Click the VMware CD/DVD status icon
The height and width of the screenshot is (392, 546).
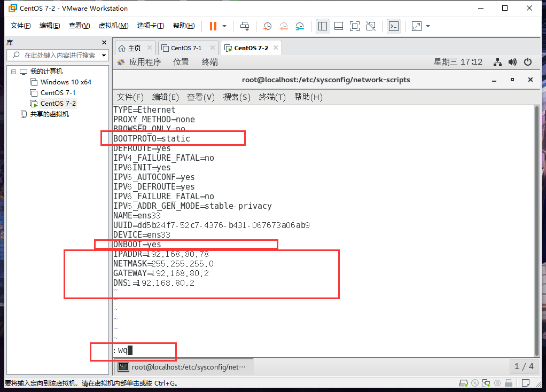click(474, 383)
